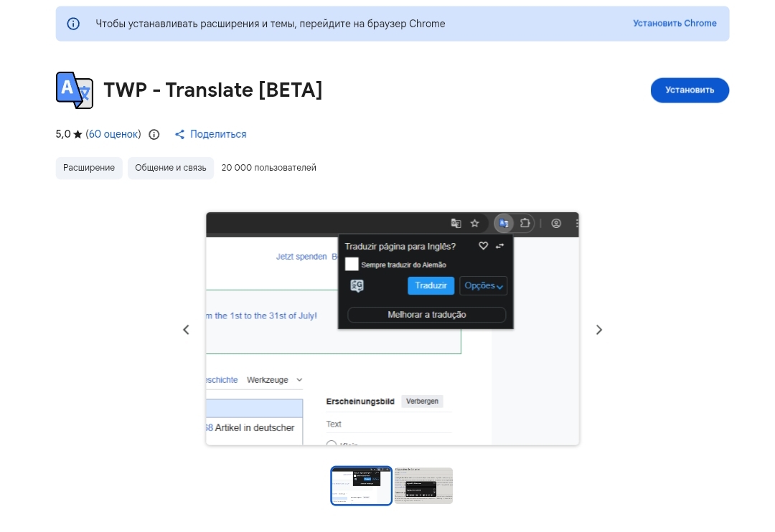Open the 60 оценок ratings link
This screenshot has height=532, width=775.
115,134
